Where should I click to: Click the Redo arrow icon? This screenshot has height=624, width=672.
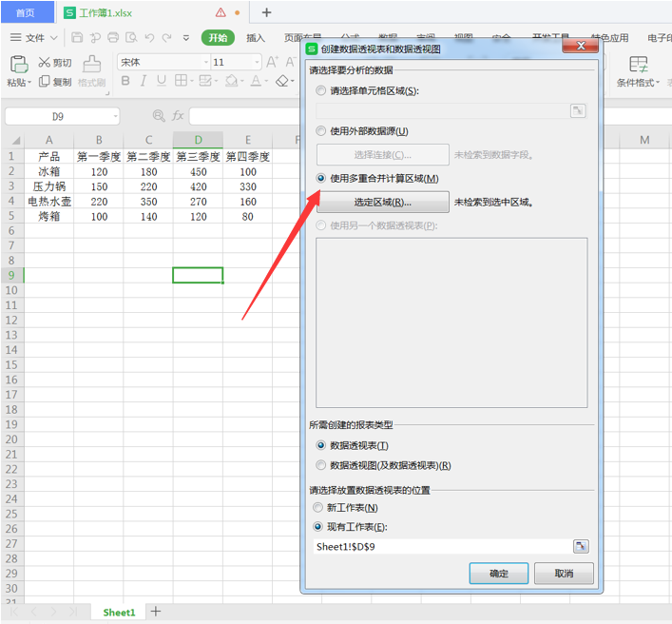pyautogui.click(x=167, y=38)
